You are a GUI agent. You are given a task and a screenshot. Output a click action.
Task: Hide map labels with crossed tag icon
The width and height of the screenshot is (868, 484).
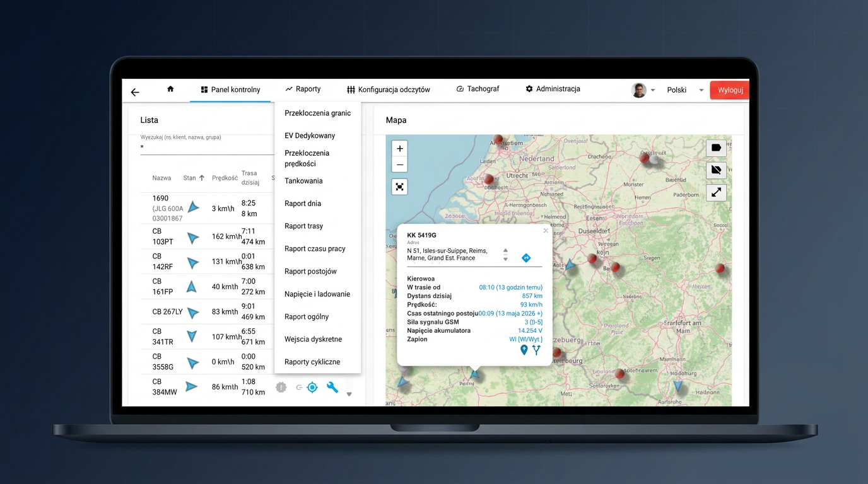point(716,170)
